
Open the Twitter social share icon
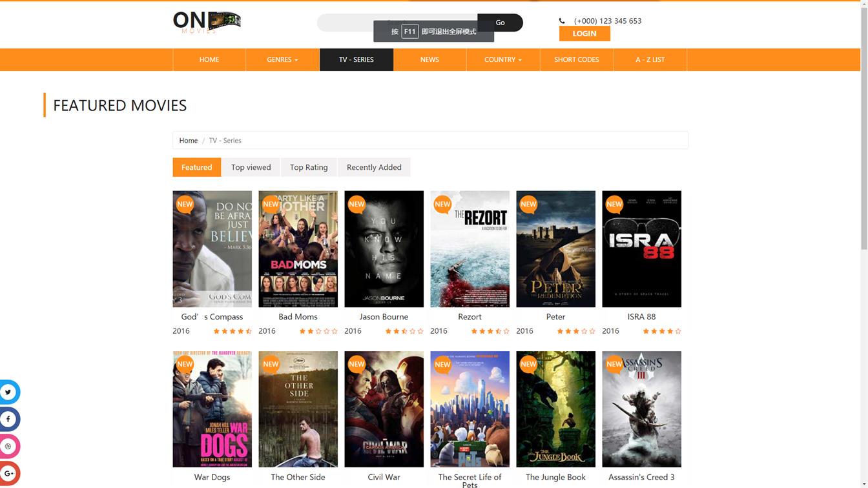point(9,392)
